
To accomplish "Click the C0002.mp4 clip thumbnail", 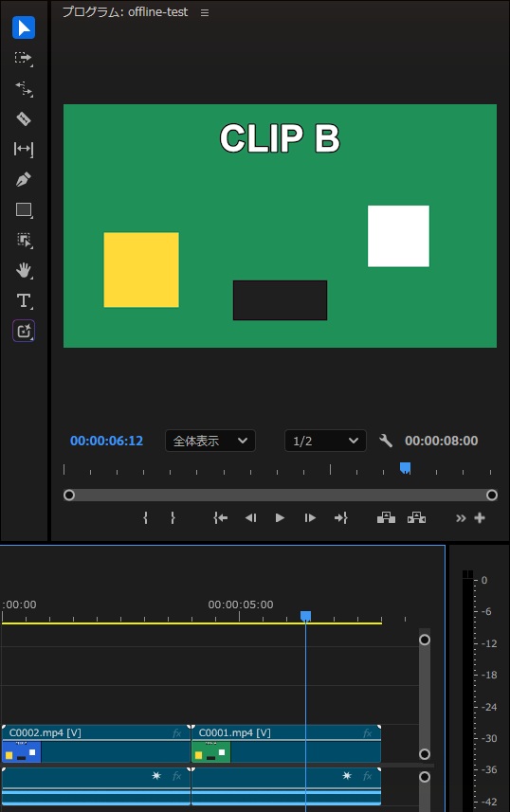I will [x=22, y=752].
